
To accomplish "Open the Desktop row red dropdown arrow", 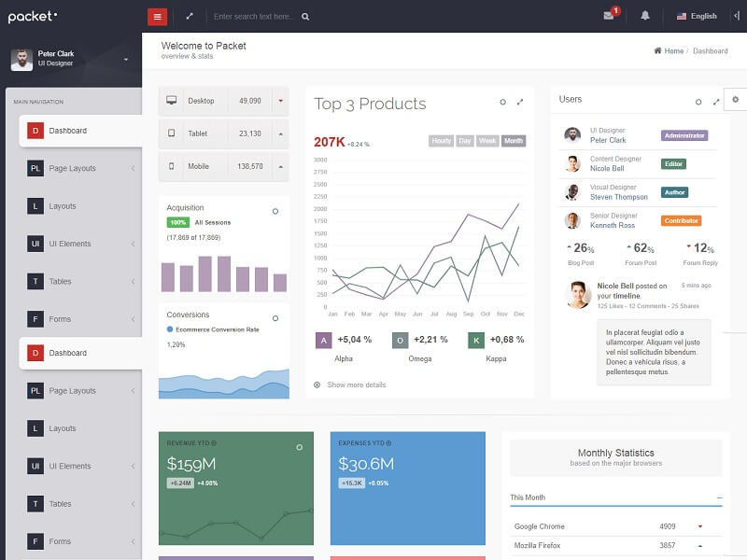I will tap(281, 101).
